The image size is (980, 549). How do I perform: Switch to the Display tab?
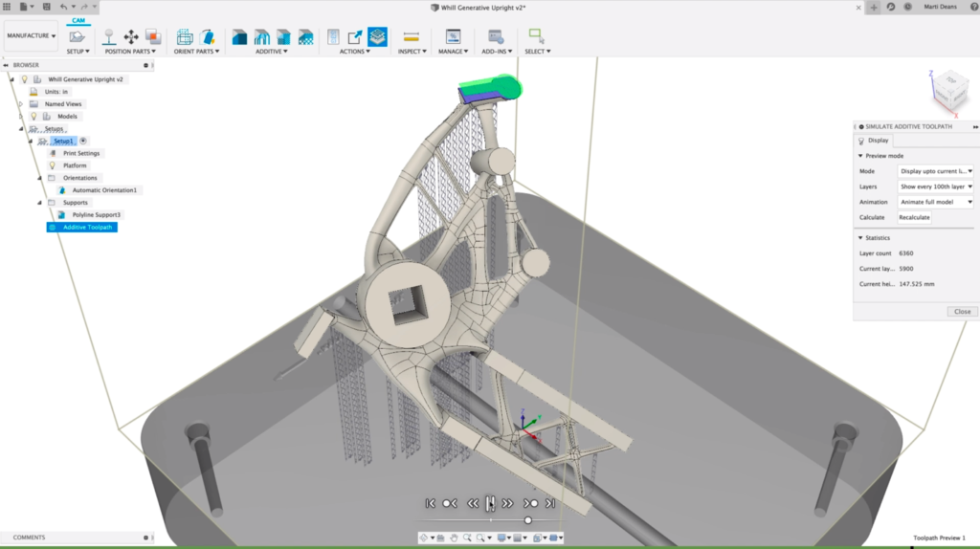(877, 141)
